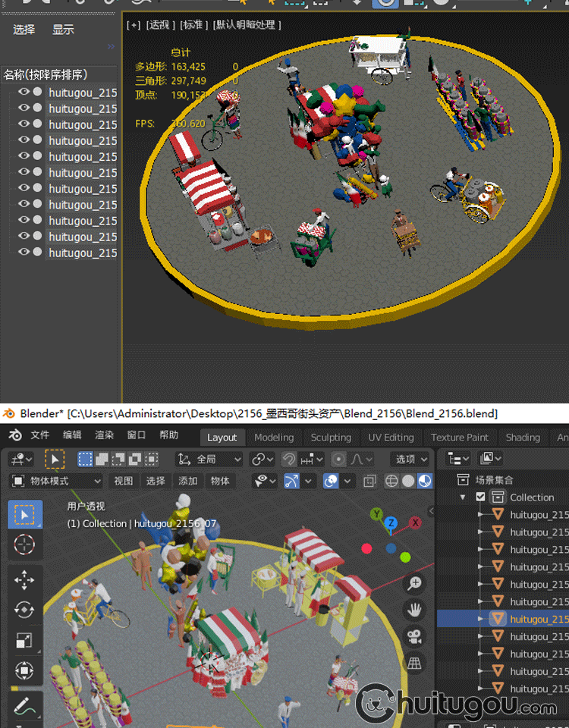This screenshot has width=569, height=728.
Task: Open snapping options dropdown
Action: tap(312, 460)
